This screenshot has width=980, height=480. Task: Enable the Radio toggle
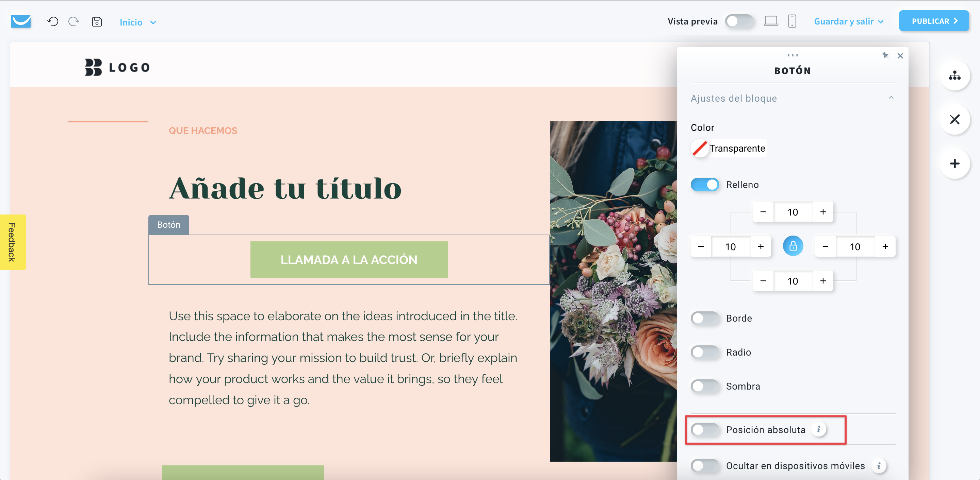point(705,352)
